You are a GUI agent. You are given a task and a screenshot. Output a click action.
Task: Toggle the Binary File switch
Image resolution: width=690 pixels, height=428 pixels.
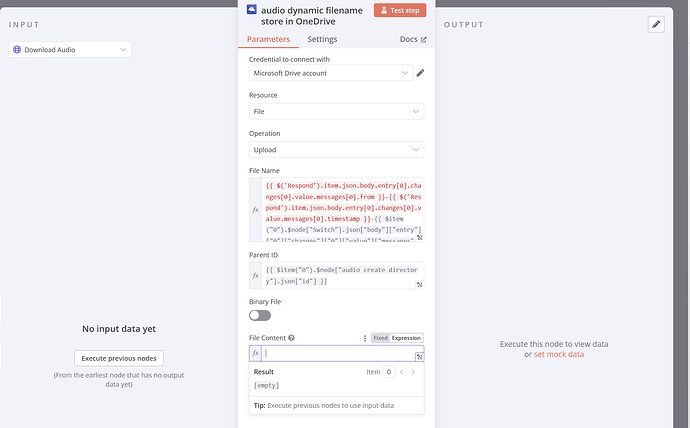(x=260, y=315)
